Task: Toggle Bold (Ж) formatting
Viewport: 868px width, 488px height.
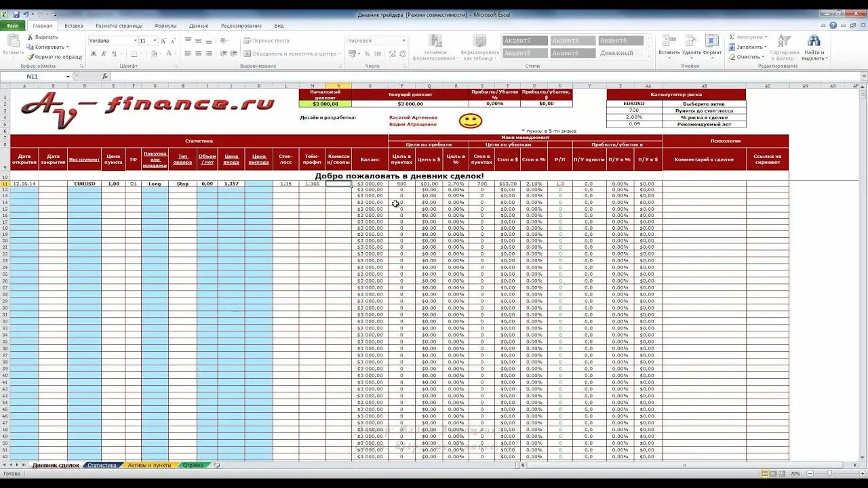Action: pos(94,54)
